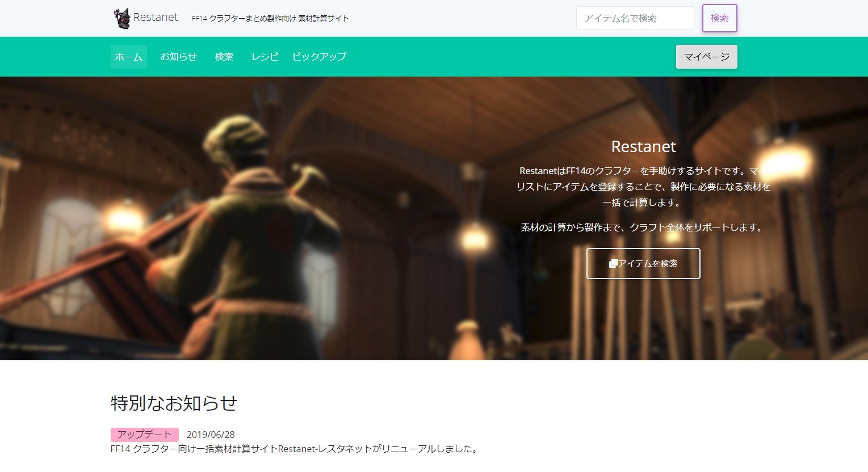Viewport: 868px width, 472px height.
Task: Click the copy icon in アイテムを検索 button
Action: [613, 263]
